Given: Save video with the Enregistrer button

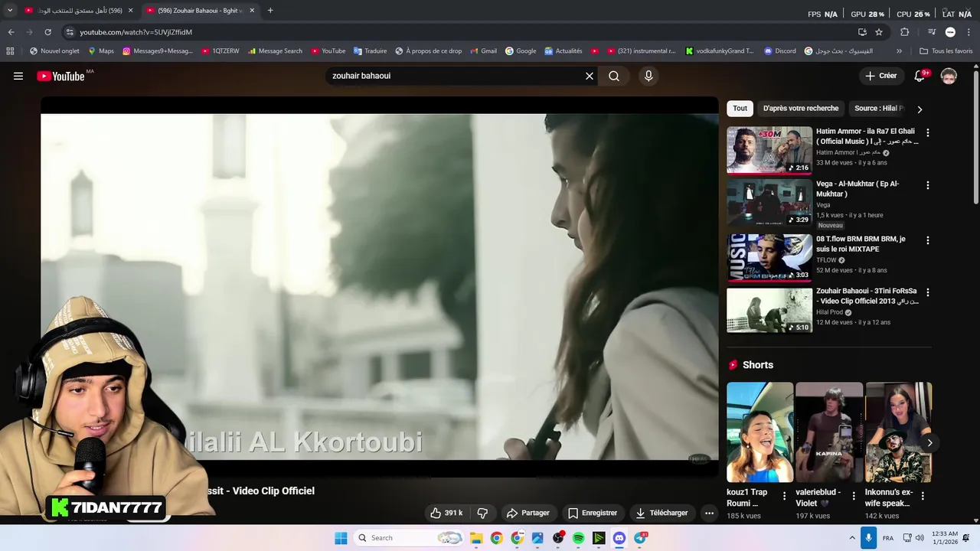Looking at the screenshot, I should (592, 513).
